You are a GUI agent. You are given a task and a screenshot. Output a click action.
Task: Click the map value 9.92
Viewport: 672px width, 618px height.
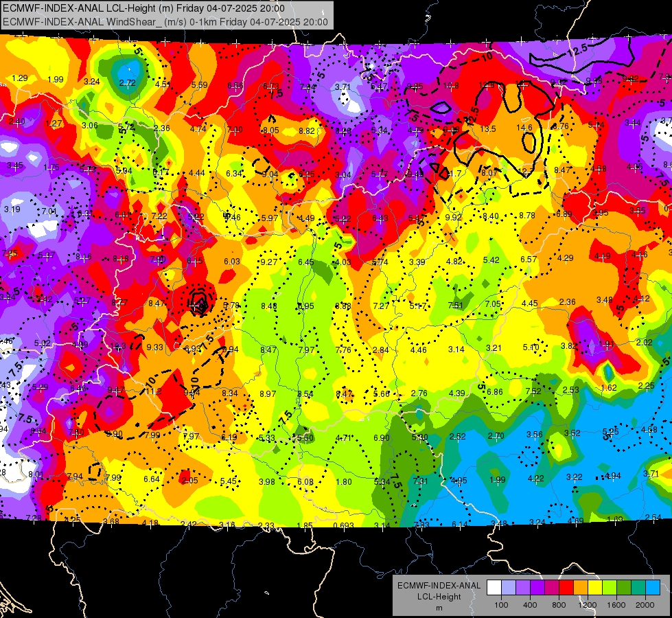click(454, 217)
